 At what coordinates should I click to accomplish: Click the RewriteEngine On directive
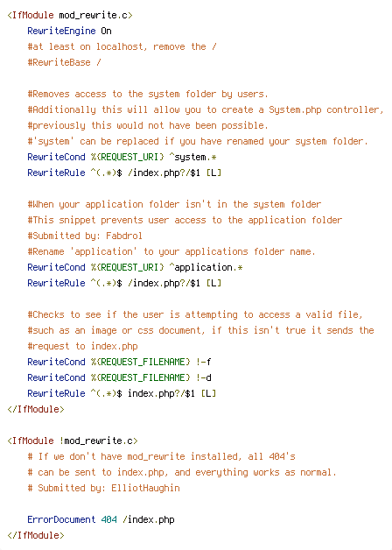69,31
